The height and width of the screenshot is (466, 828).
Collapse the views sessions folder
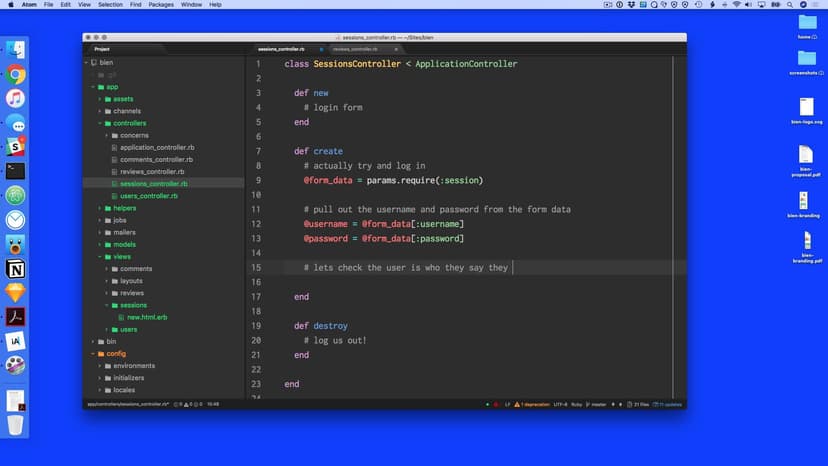coord(107,305)
